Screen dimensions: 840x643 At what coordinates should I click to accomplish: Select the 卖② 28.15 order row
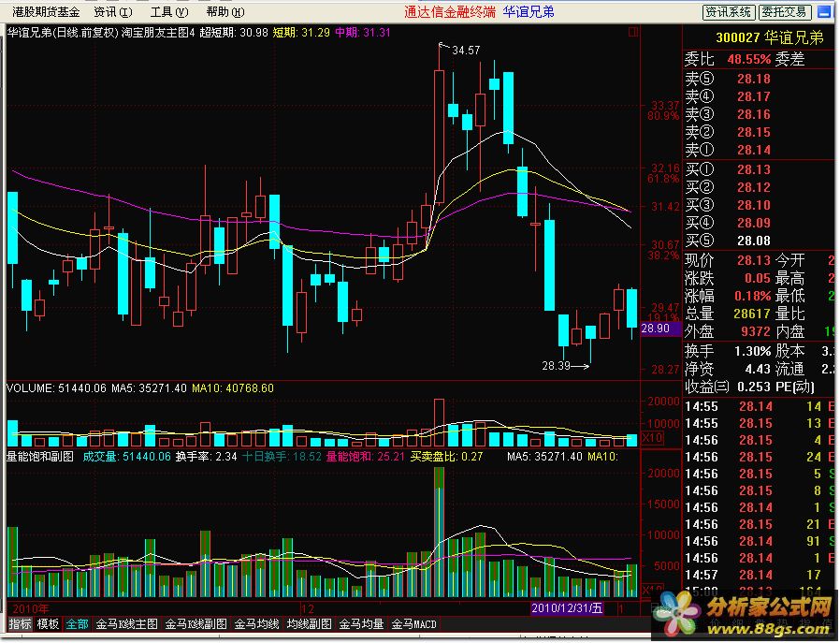[x=760, y=132]
